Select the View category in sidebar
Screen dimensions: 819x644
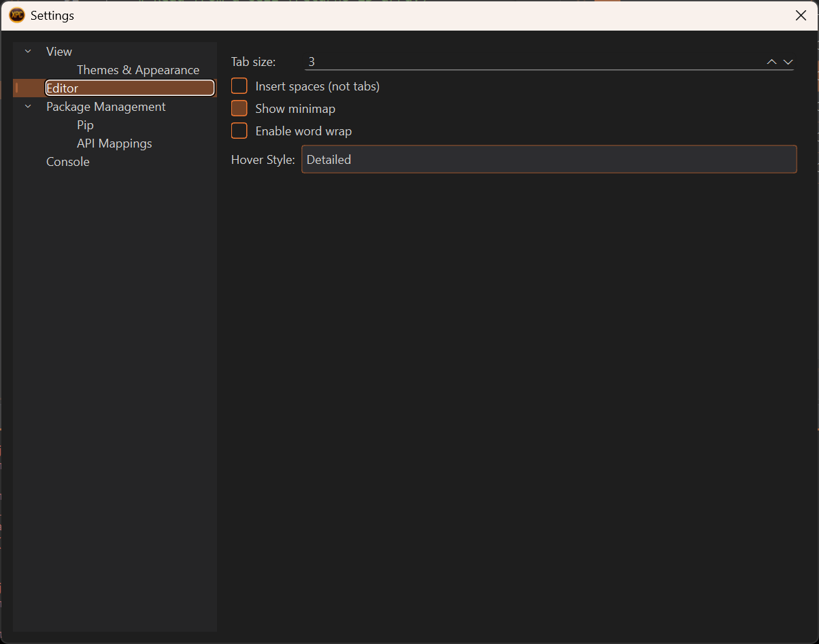59,52
